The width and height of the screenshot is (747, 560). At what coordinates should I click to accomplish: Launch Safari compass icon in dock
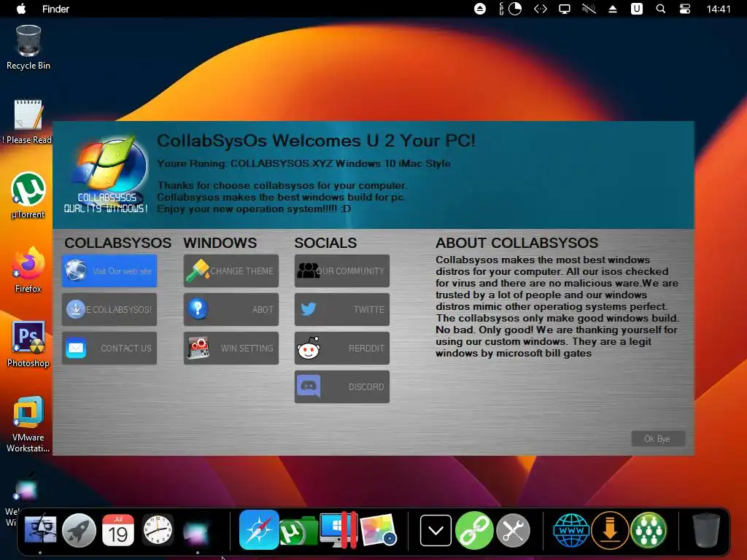click(259, 529)
